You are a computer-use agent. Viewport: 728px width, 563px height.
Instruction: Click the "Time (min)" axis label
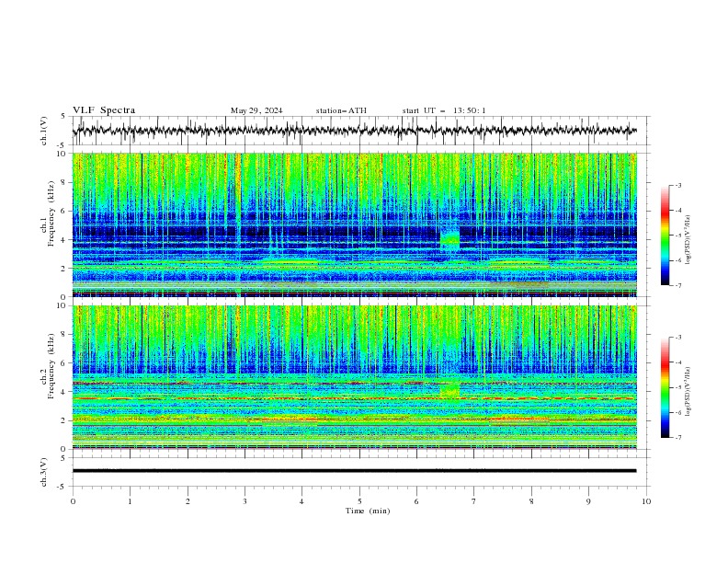(x=368, y=511)
